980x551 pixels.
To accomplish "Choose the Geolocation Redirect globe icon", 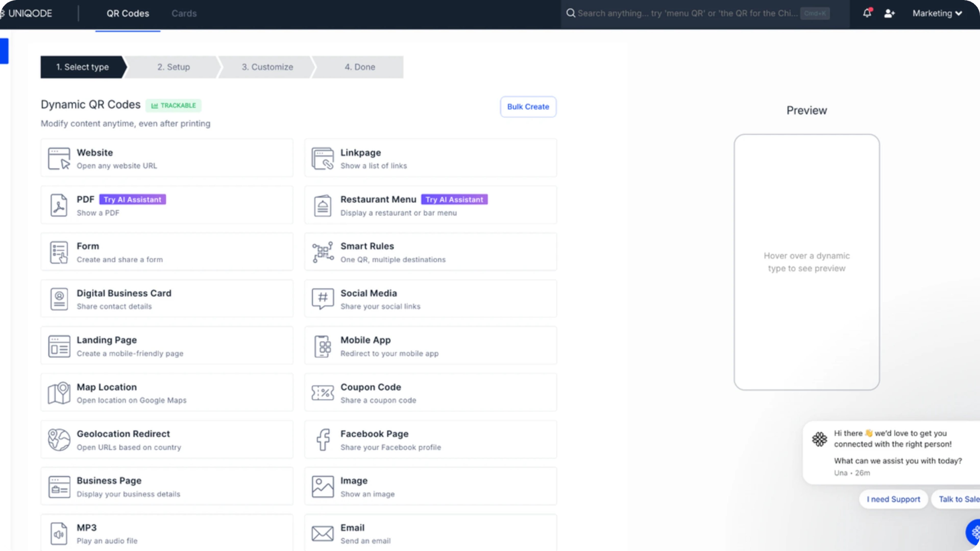I will pos(59,440).
